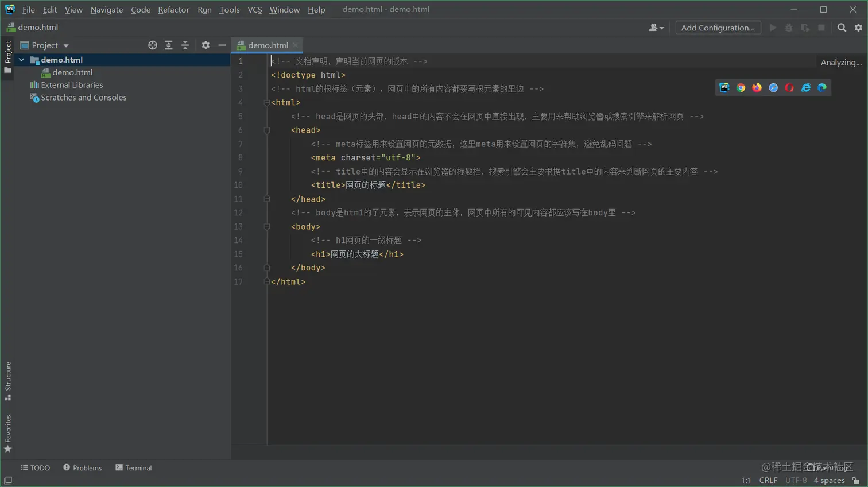Open Project panel options gear
The width and height of the screenshot is (868, 487).
206,45
